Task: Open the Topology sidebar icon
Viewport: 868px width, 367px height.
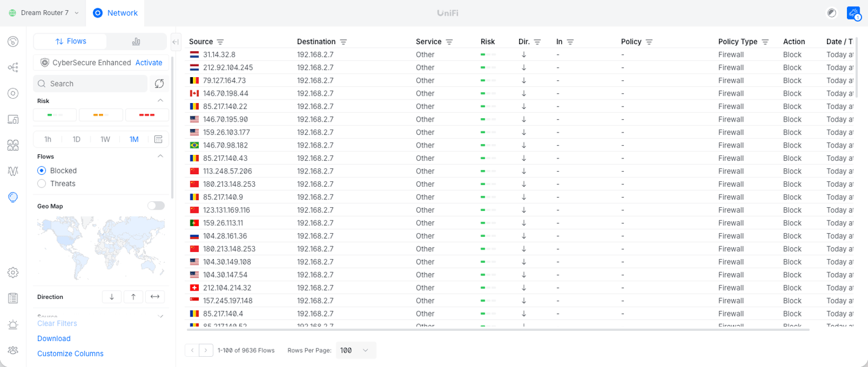Action: tap(13, 67)
